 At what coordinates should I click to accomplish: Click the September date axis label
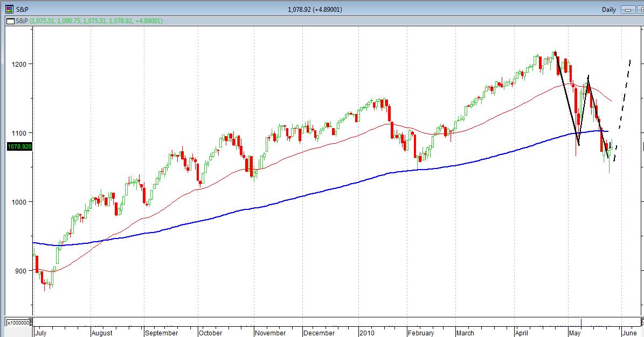162,333
